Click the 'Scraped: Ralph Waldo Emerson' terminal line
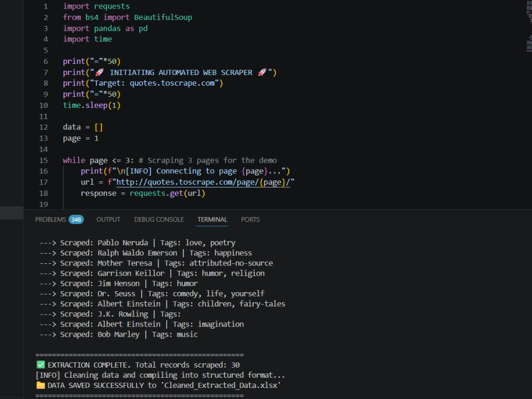 [146, 253]
